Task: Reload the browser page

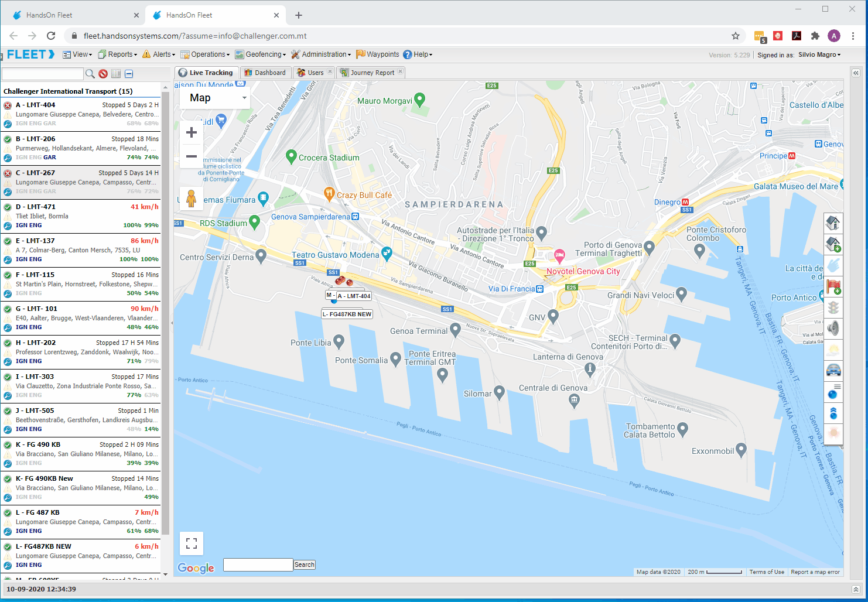Action: coord(51,36)
